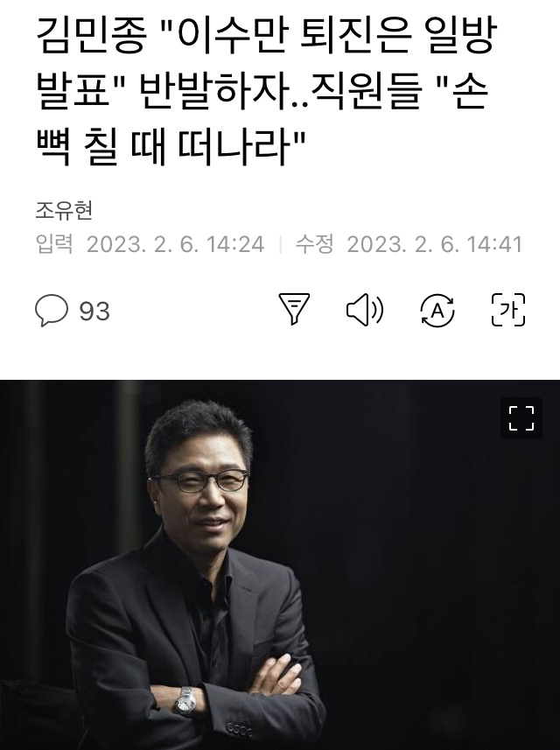
Task: Expand the photo with the fullscreen icon
Action: point(521,418)
